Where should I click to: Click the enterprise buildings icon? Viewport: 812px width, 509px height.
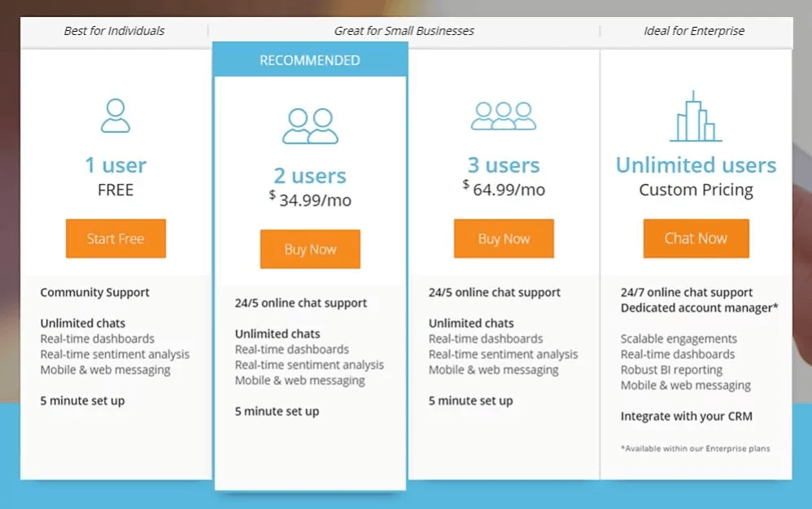(696, 116)
